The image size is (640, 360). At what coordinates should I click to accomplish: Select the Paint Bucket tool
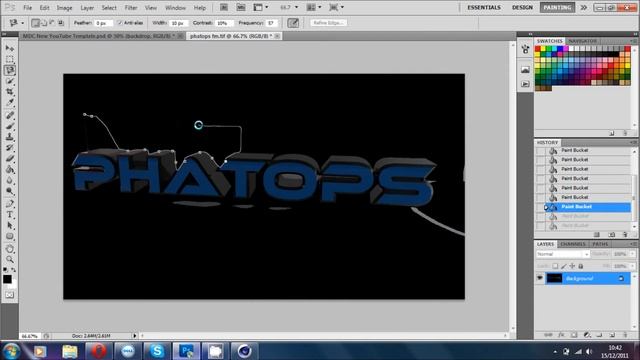(x=10, y=169)
